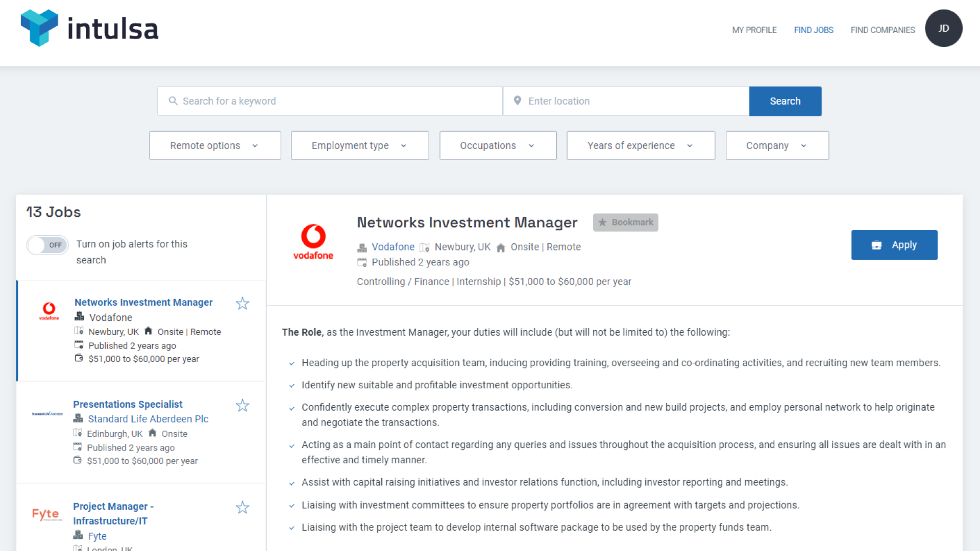Screen dimensions: 980x551
Task: Focus the Enter location field
Action: pos(626,101)
